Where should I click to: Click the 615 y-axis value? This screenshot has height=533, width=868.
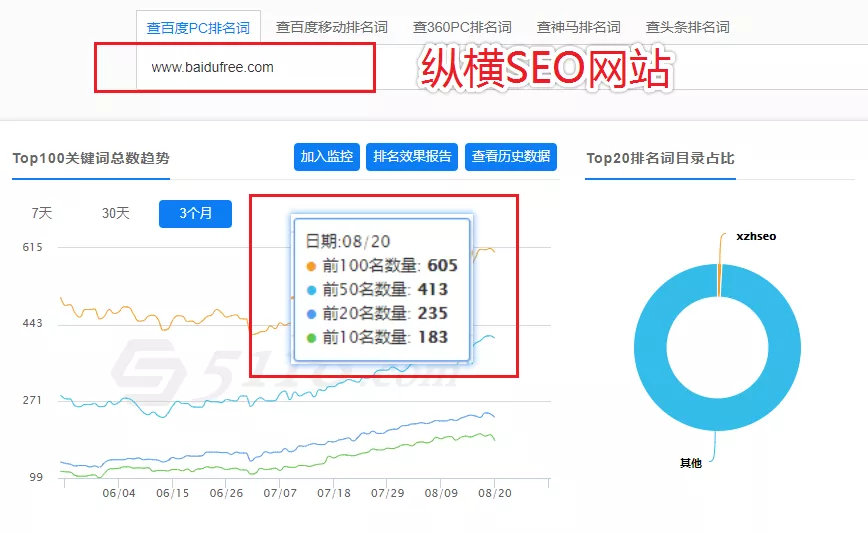(x=33, y=247)
